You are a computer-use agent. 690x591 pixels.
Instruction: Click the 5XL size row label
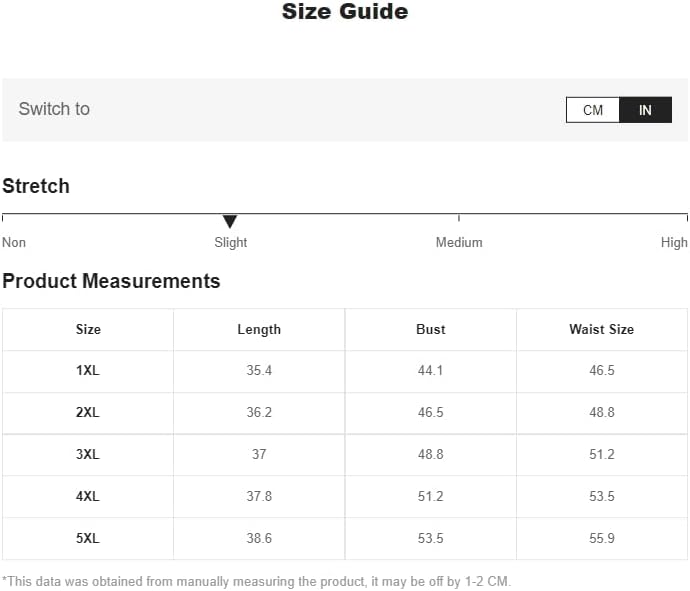click(x=88, y=538)
